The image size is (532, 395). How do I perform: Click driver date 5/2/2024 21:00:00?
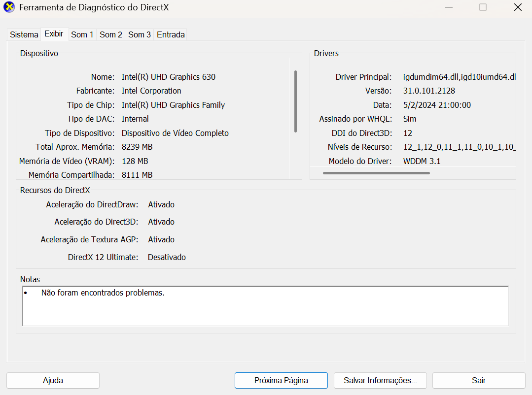437,105
